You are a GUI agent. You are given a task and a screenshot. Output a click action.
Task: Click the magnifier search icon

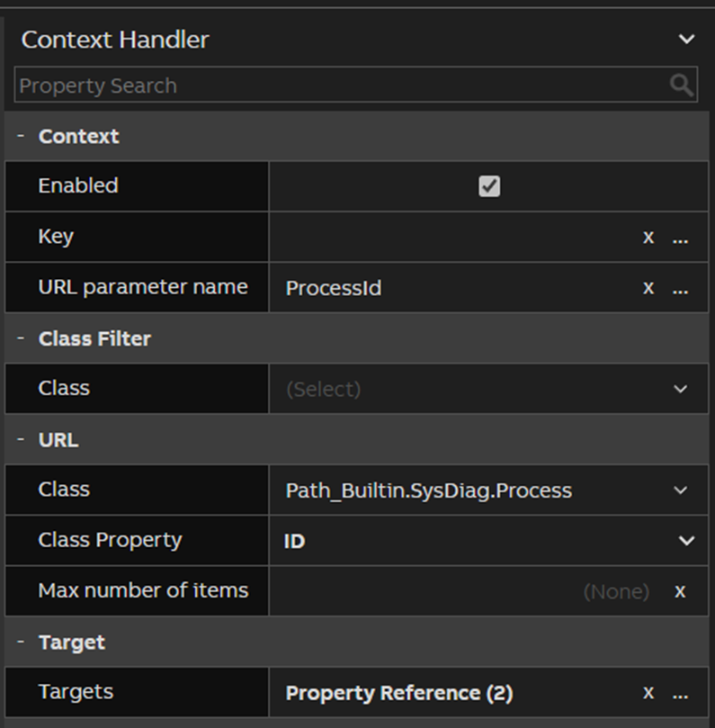pyautogui.click(x=682, y=85)
